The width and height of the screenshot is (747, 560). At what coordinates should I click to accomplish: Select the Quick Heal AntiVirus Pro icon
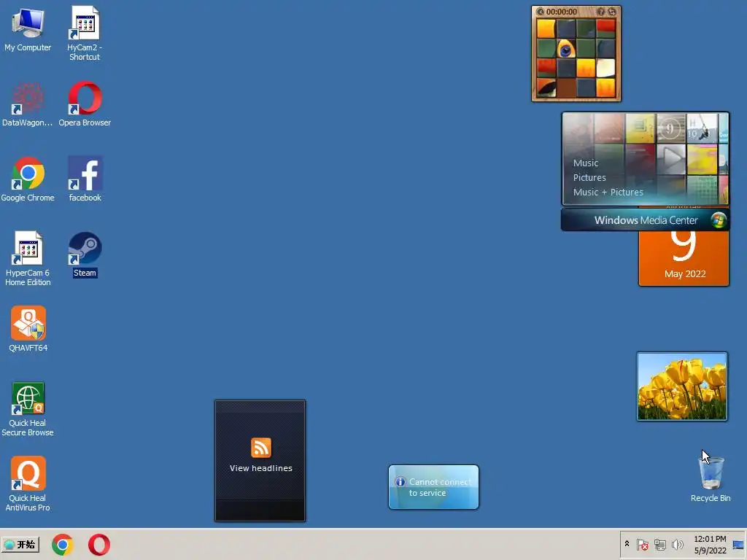[28, 484]
